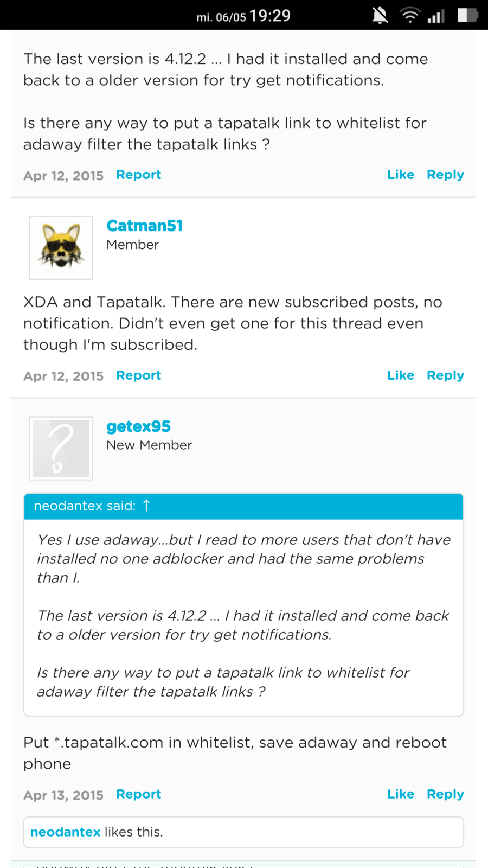This screenshot has width=488, height=868.
Task: Tap the cellular signal strength icon
Action: (x=436, y=16)
